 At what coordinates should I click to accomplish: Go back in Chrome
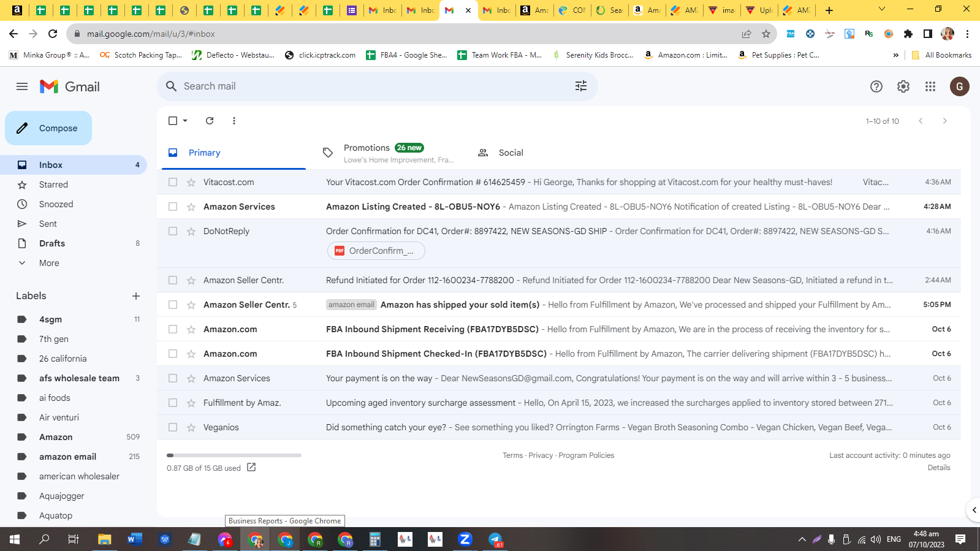click(13, 34)
